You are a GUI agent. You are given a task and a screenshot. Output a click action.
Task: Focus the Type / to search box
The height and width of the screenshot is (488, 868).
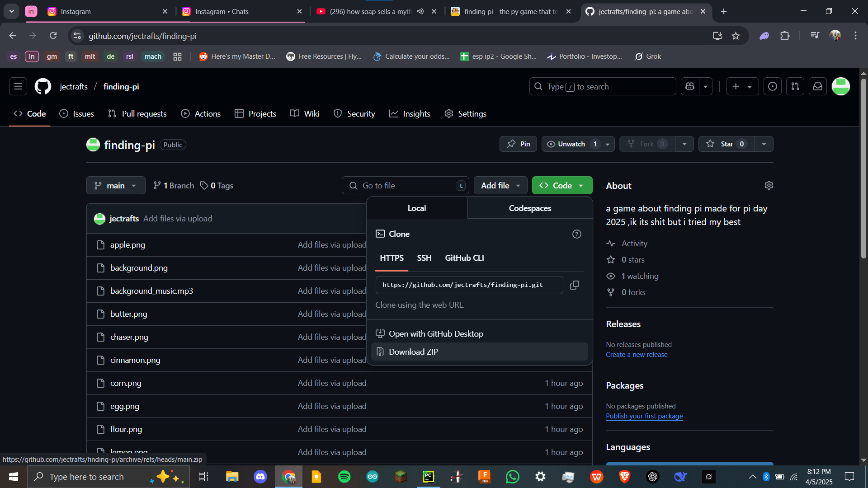pos(603,86)
